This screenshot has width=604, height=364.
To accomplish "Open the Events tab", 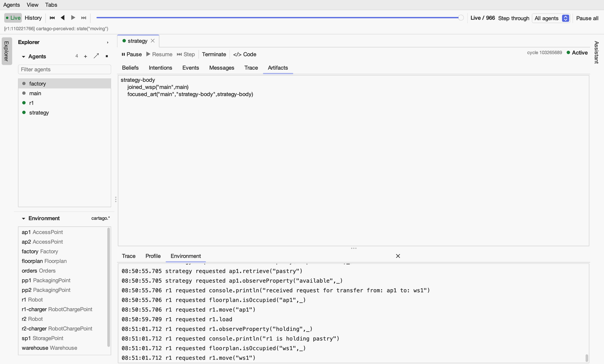I will click(191, 68).
